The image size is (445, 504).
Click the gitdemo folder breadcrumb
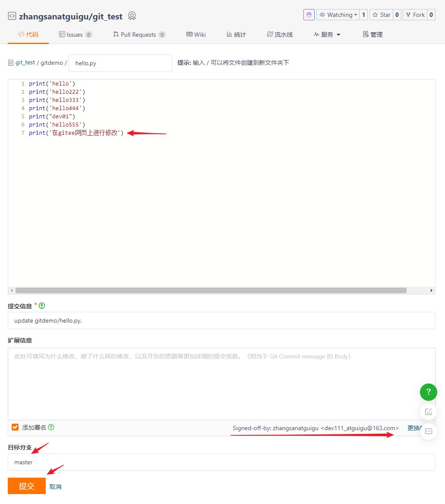(x=52, y=63)
